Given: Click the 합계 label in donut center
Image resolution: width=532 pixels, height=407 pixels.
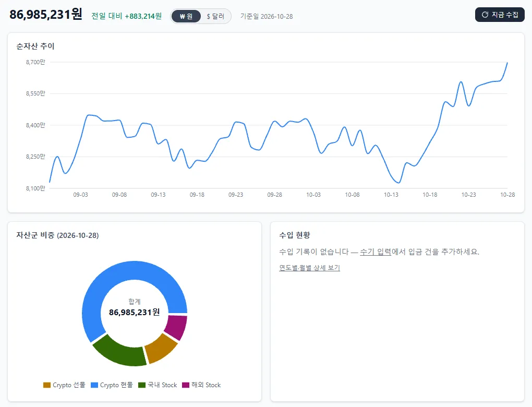Looking at the screenshot, I should click(x=135, y=302).
